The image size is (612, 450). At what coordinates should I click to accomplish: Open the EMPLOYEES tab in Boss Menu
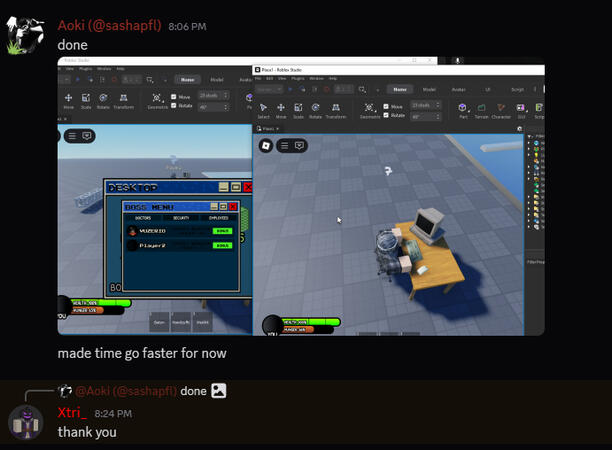point(219,218)
